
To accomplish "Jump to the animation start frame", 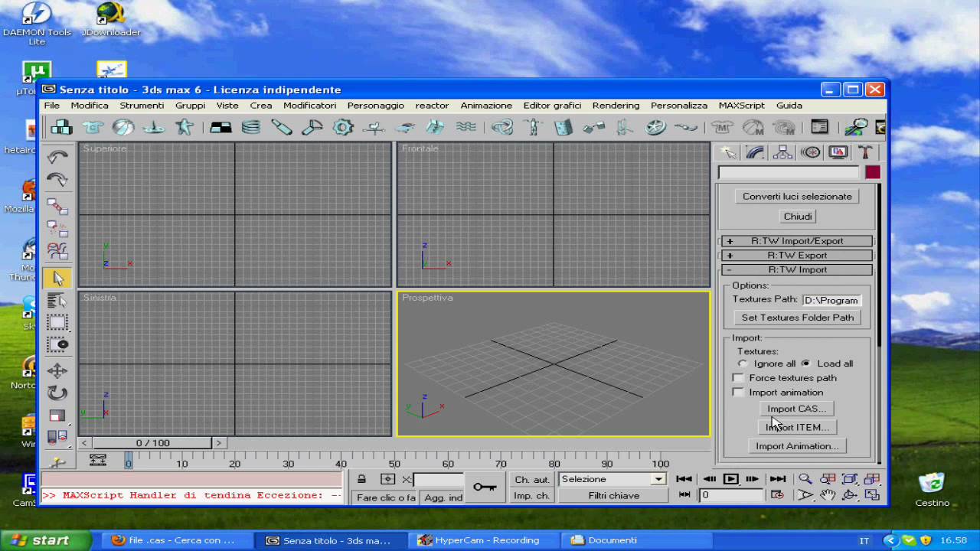I will tap(684, 479).
